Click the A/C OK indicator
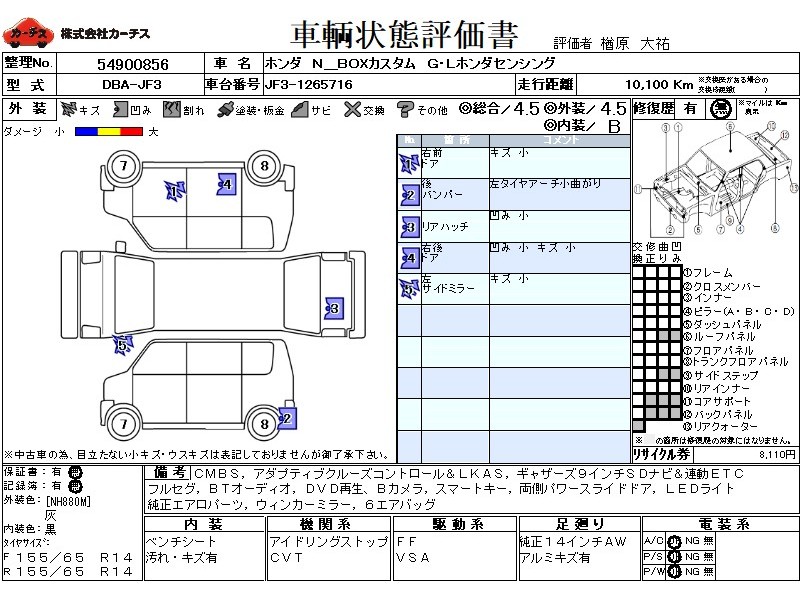The width and height of the screenshot is (800, 600). [x=675, y=541]
